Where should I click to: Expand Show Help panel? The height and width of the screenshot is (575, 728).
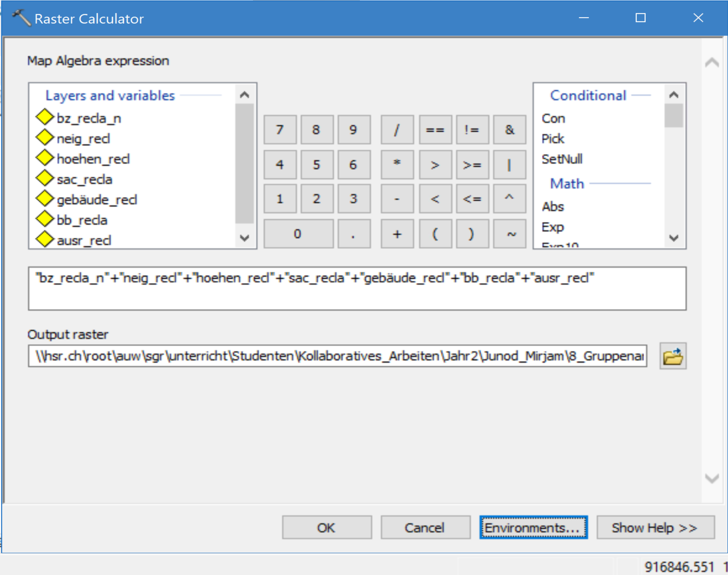click(x=655, y=528)
